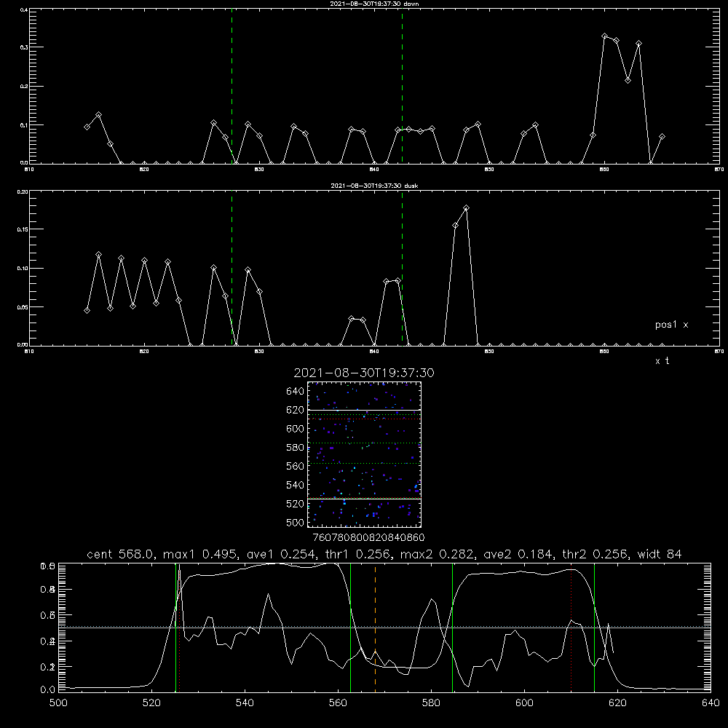This screenshot has width=728, height=728.
Task: Click the center image x-axis numbers '760780800820840860'
Action: tap(368, 537)
